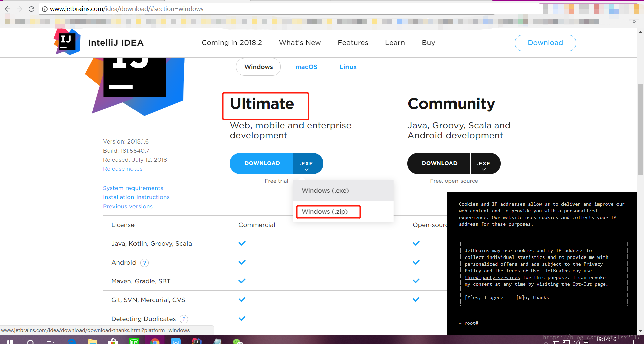Open Windows Start menu on taskbar

click(x=10, y=341)
